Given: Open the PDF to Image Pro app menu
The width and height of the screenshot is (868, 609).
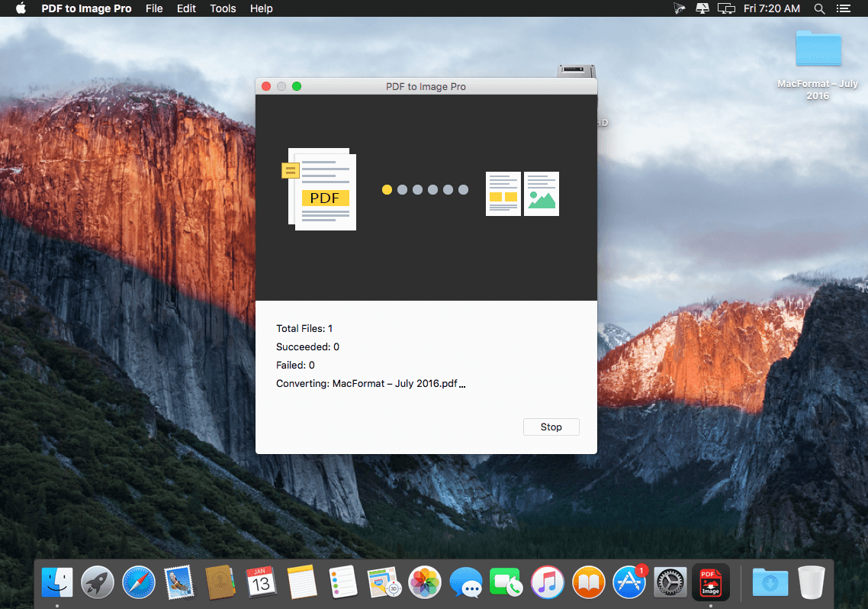Looking at the screenshot, I should coord(86,8).
